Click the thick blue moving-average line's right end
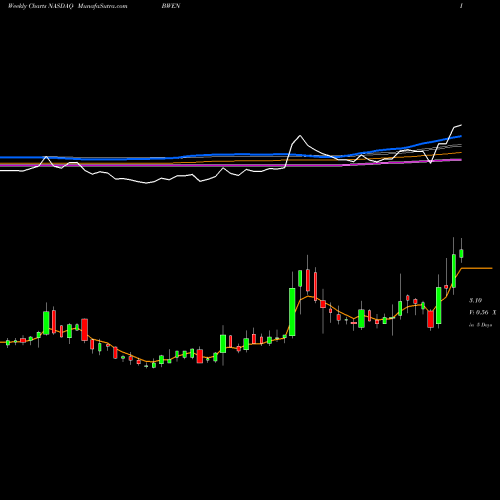The height and width of the screenshot is (500, 500). 460,136
